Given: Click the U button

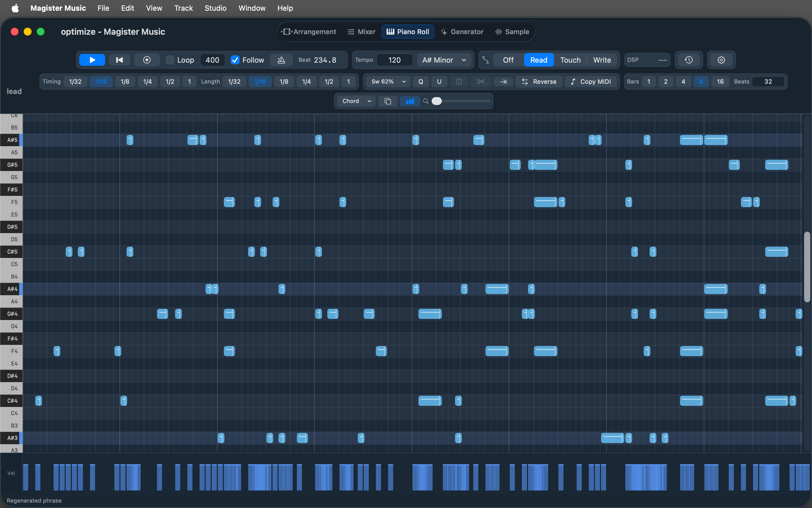Looking at the screenshot, I should coord(439,82).
